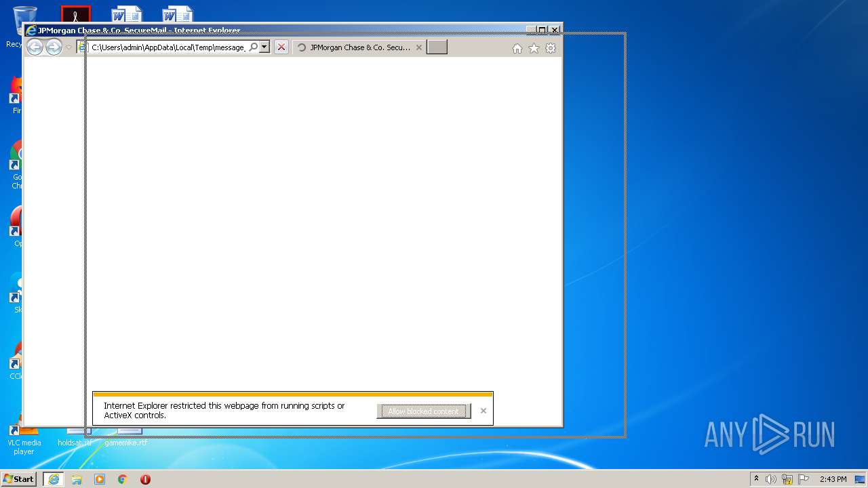The width and height of the screenshot is (868, 488).
Task: Open the Start menu
Action: point(19,479)
